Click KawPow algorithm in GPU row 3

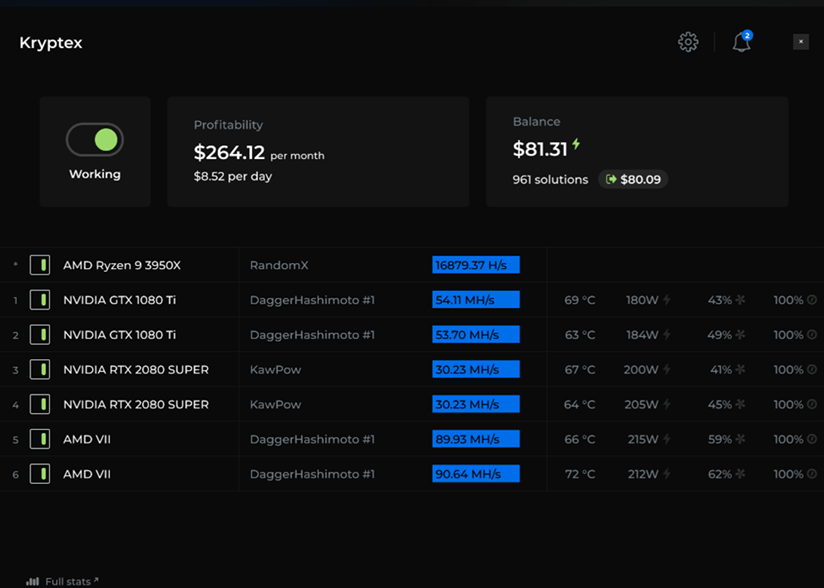pos(275,370)
